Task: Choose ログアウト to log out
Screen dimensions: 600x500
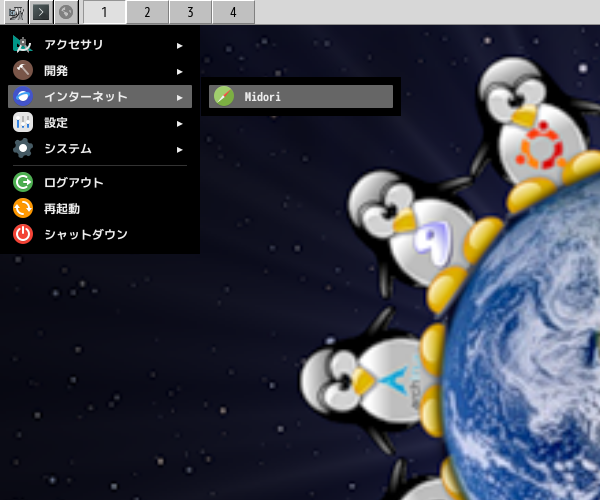Action: point(100,182)
